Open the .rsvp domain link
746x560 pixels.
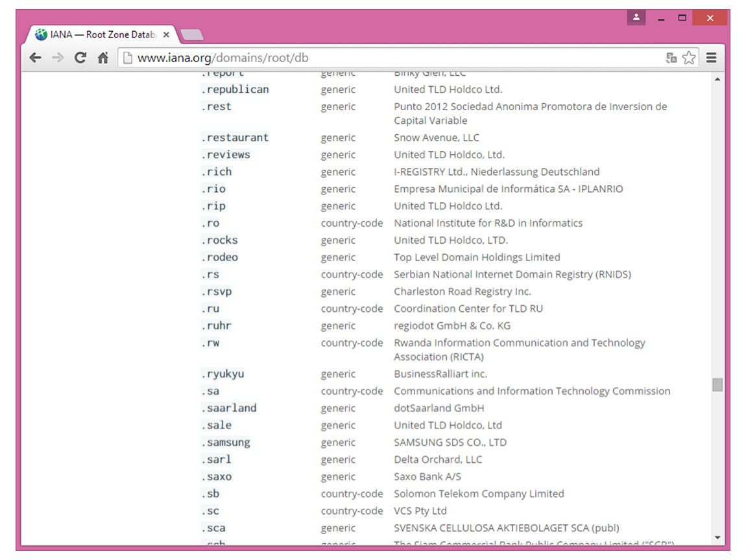[x=216, y=292]
